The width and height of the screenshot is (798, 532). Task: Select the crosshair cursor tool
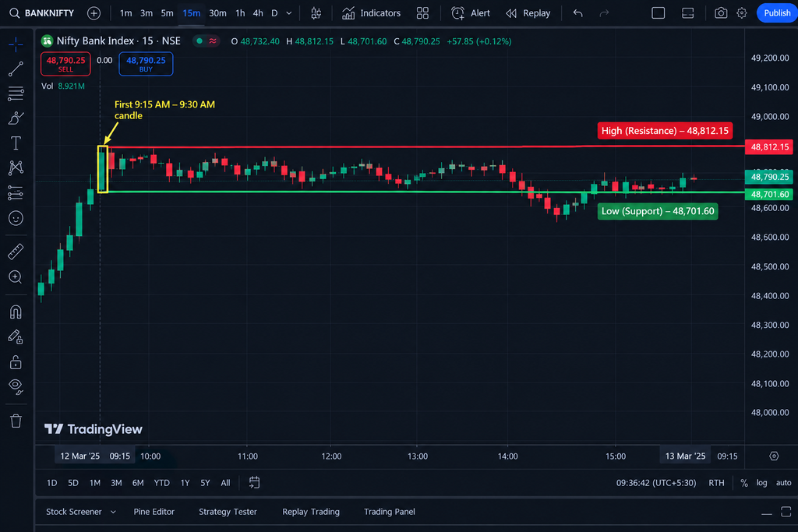pos(16,44)
